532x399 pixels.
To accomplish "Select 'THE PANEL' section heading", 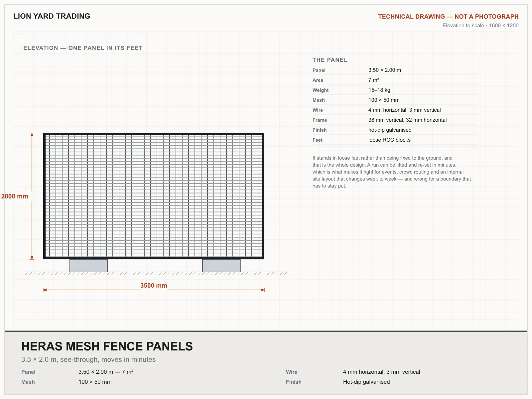I will 330,60.
